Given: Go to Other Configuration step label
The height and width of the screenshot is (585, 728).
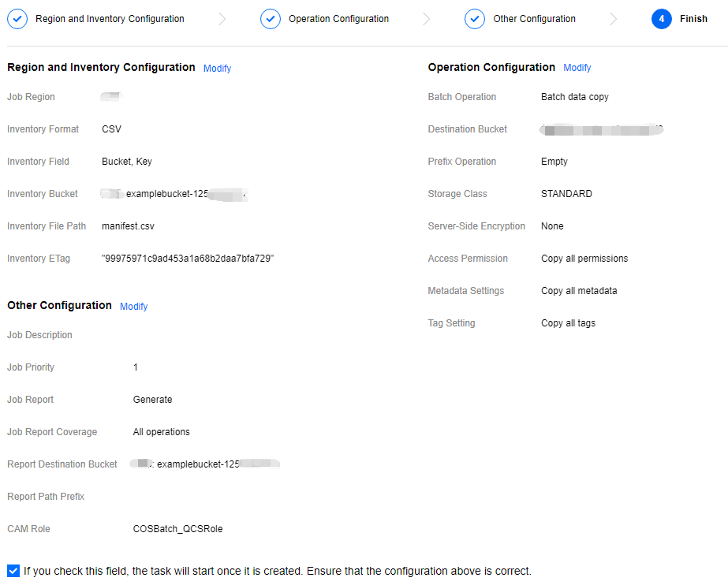Looking at the screenshot, I should click(534, 19).
